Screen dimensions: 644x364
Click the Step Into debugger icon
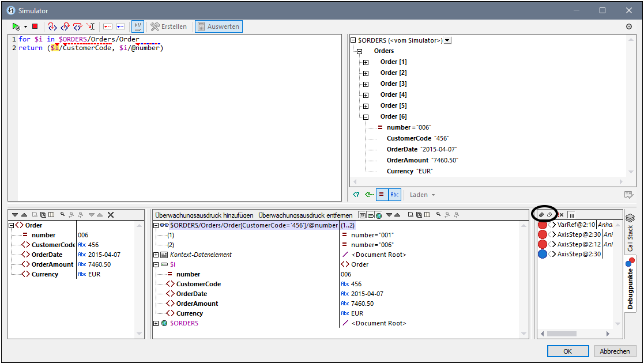[52, 26]
